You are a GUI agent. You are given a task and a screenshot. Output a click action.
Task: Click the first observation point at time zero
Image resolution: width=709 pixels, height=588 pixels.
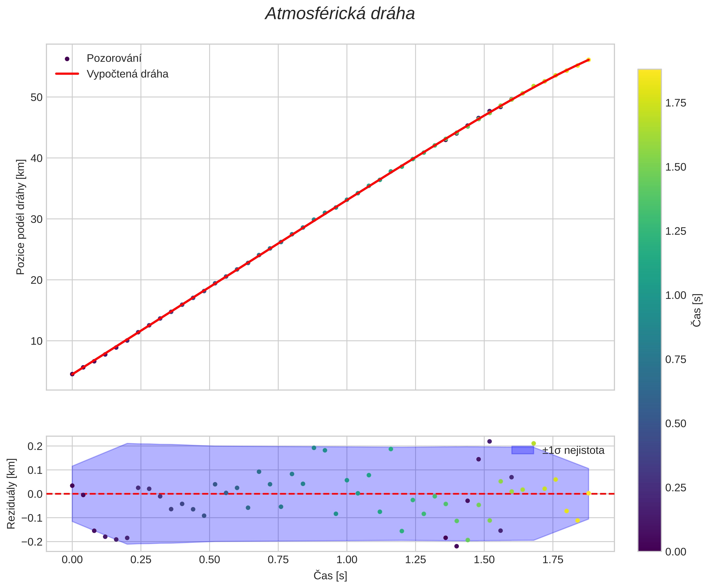click(x=72, y=374)
